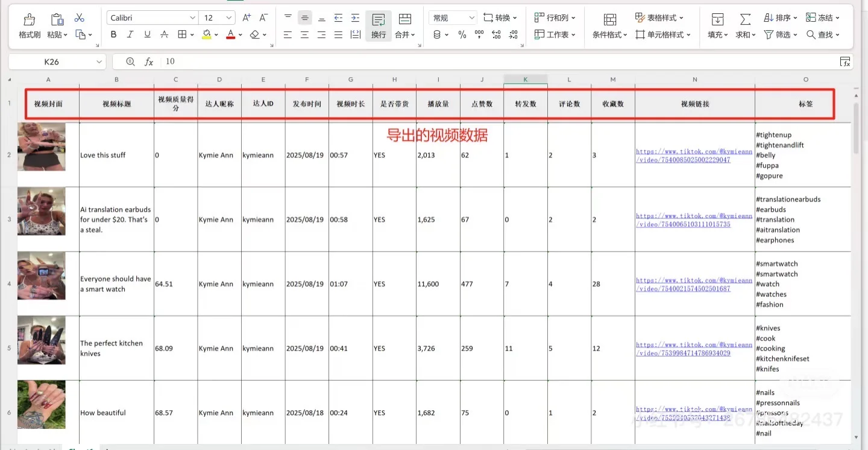Align cell content to top
The height and width of the screenshot is (450, 868).
(x=288, y=18)
